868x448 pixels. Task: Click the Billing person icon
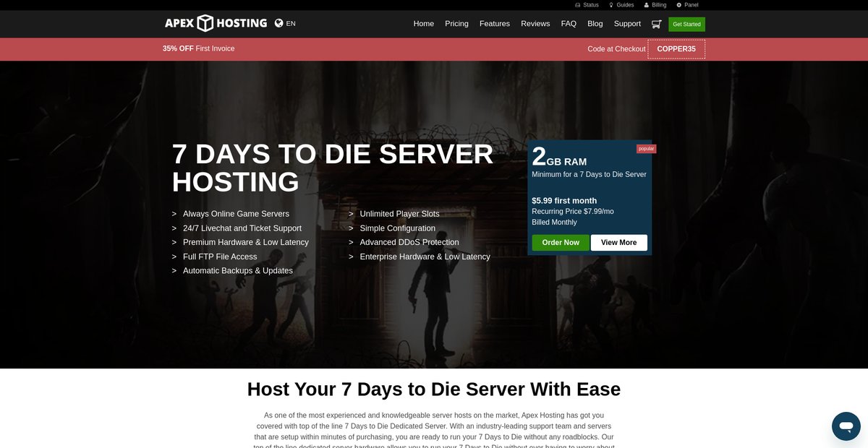tap(647, 5)
